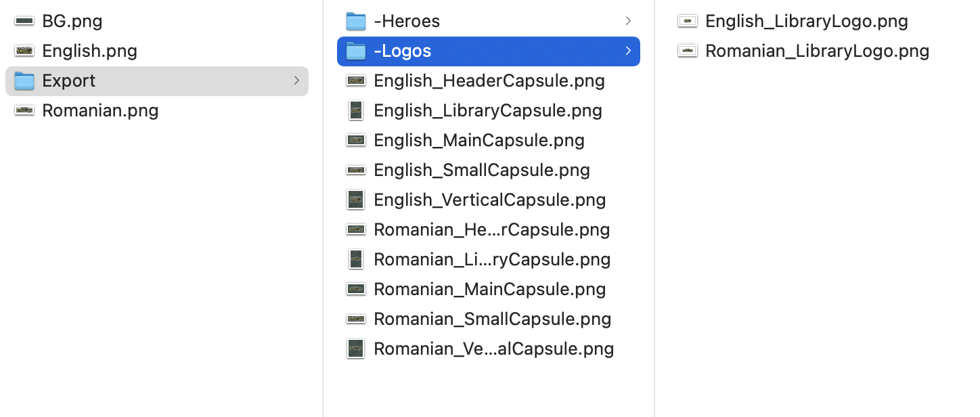Screen dimensions: 980x417
Task: Click the truncated Romanian_Ve…alCapsule.png file thumbnail
Action: [x=356, y=349]
